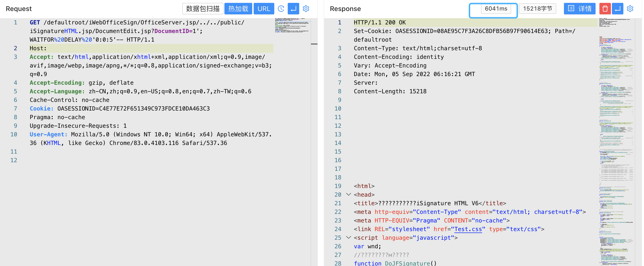The height and width of the screenshot is (266, 644).
Task: Collapse the <head> fold arrow
Action: 349,194
